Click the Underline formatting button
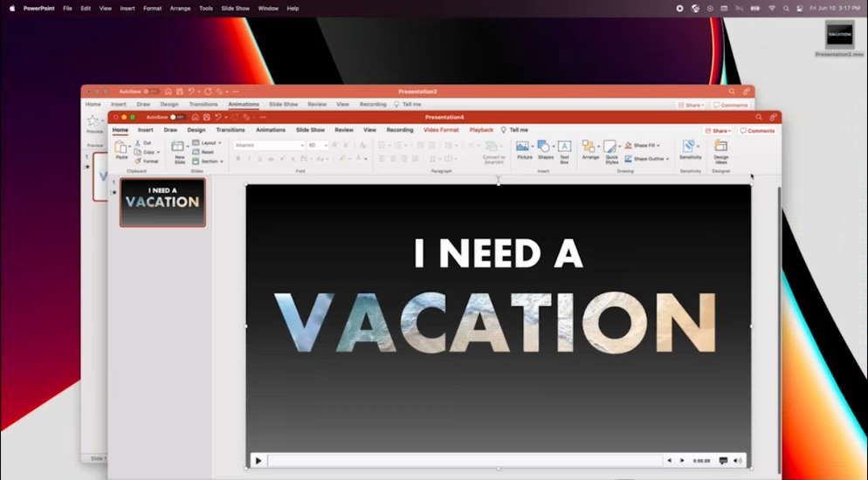Screen dimensions: 868x480 [259, 159]
